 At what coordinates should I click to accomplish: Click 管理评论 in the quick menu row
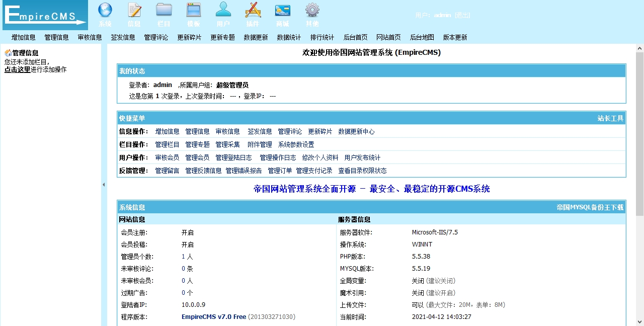coord(290,131)
